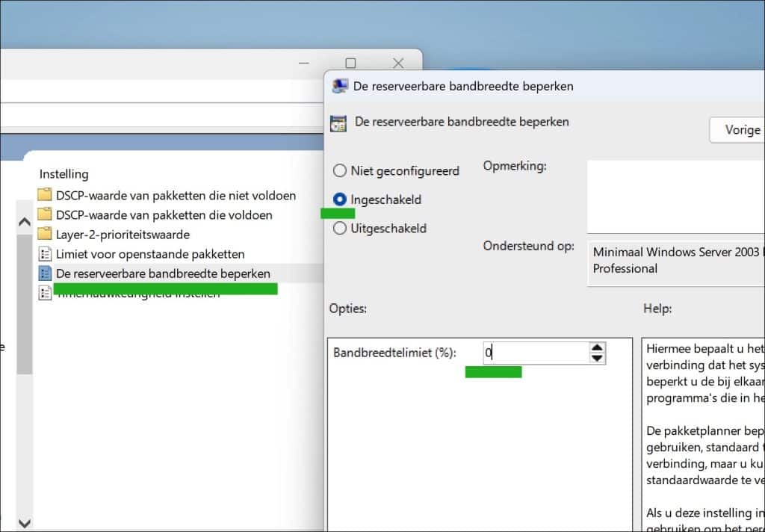Click folder icon of DSCP-waarde die voldoen row
The height and width of the screenshot is (532, 765).
[x=44, y=214]
